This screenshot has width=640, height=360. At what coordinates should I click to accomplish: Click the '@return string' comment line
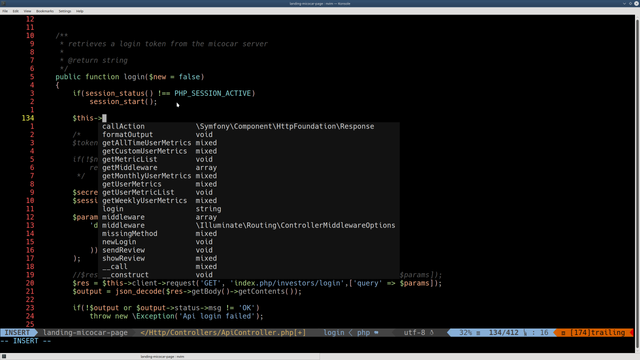pos(98,60)
